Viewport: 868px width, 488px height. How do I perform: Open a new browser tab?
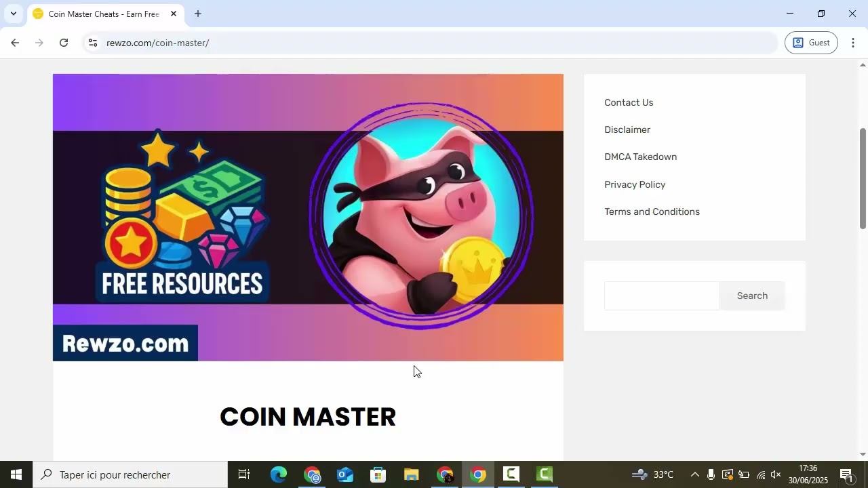(197, 14)
